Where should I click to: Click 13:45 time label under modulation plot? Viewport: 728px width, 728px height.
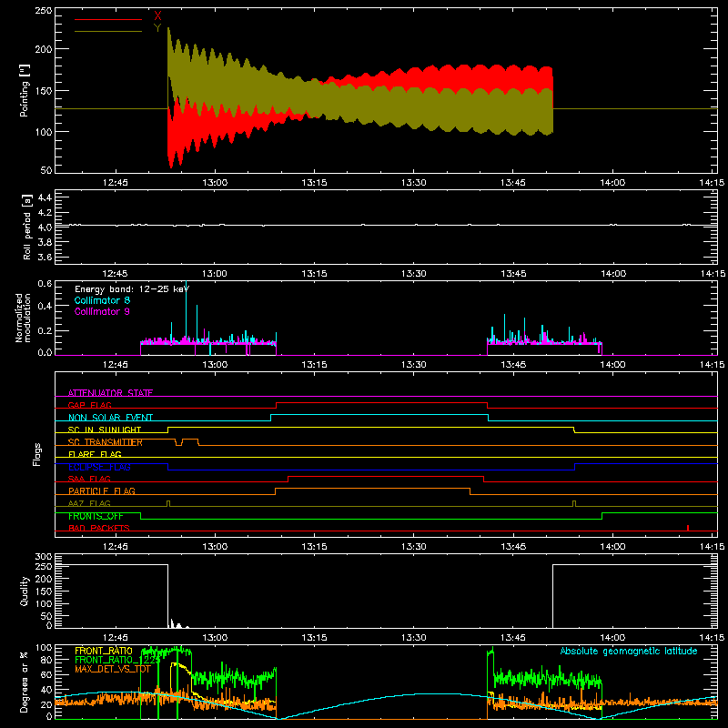click(x=513, y=365)
